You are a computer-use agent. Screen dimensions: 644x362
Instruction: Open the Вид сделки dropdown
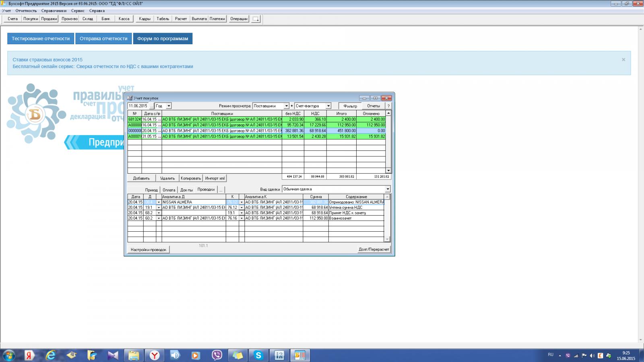point(388,189)
